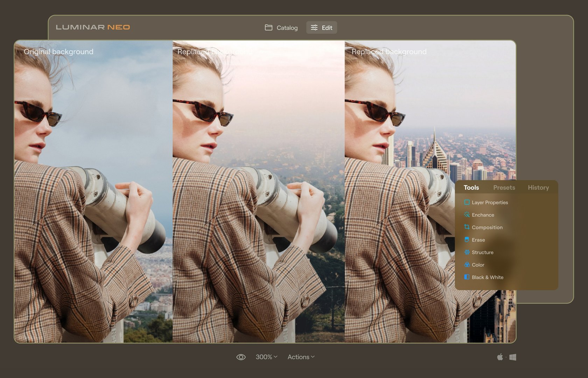Click the Edit mode button
Image resolution: width=588 pixels, height=378 pixels.
tap(322, 28)
